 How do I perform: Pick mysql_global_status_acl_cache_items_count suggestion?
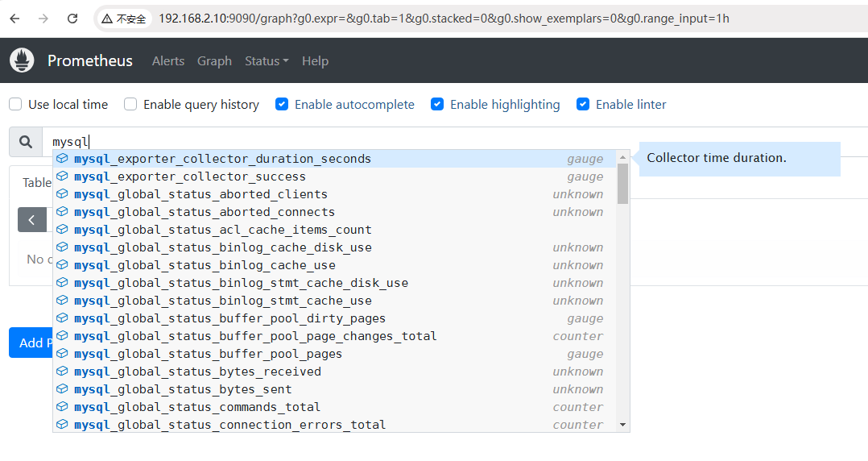334,230
